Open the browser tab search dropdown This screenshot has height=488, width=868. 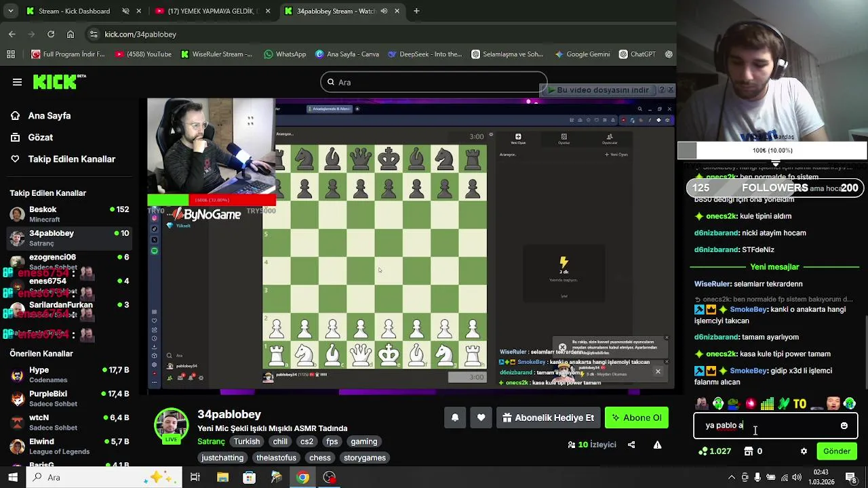click(10, 11)
